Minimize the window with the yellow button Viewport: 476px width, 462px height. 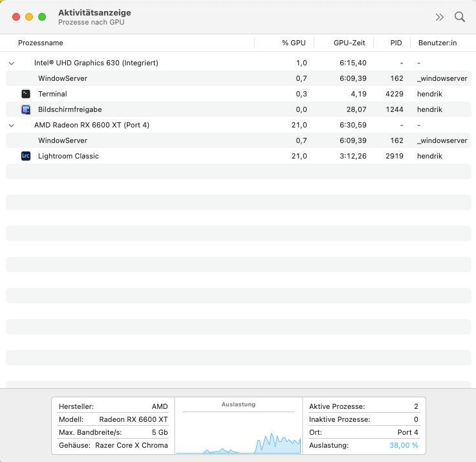point(29,17)
